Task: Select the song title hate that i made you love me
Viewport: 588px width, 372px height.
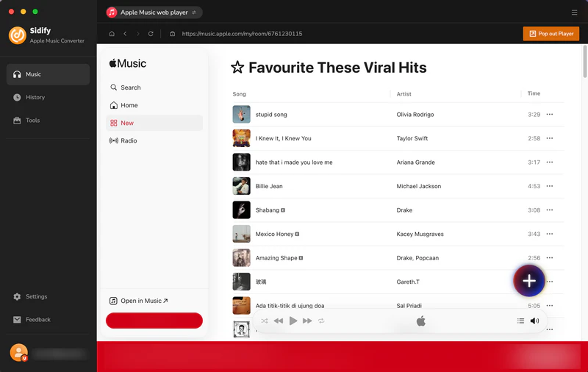Action: click(x=294, y=162)
